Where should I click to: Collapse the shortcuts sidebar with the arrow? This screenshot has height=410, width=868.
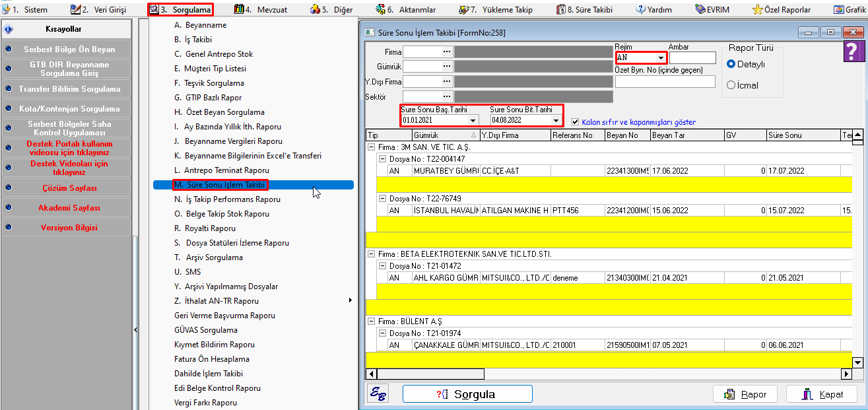[x=135, y=329]
